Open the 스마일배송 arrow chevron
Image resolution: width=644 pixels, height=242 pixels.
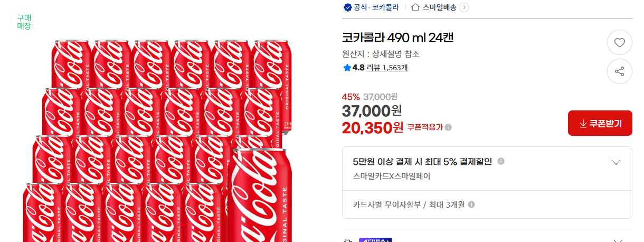[x=464, y=7]
